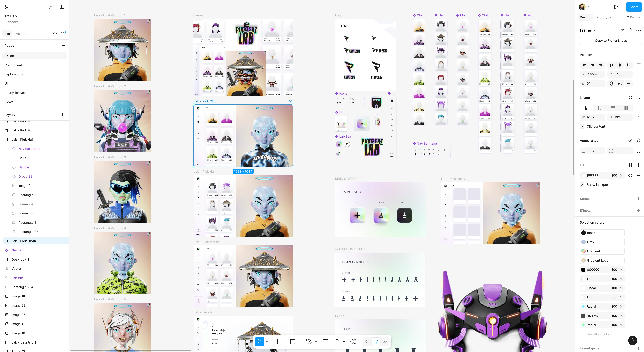Click the Black selection color swatch
644x352 pixels.
point(583,233)
